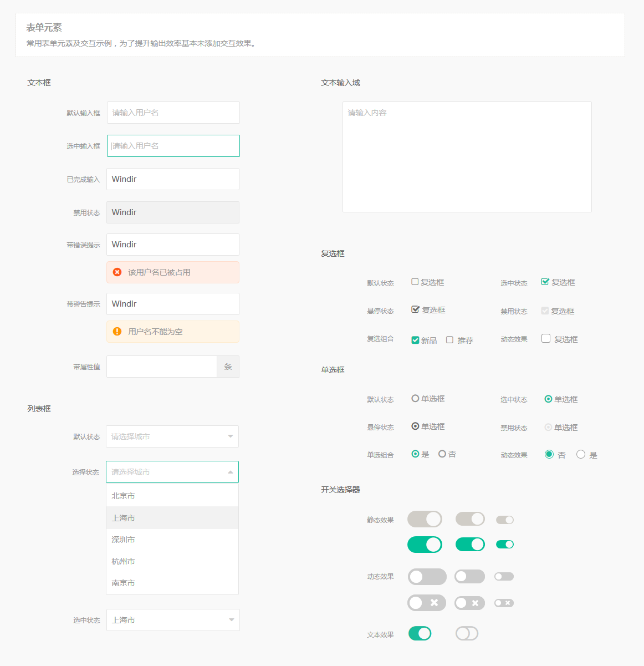This screenshot has width=644, height=666.
Task: Click the 已完成输入 field containing Windir
Action: 173,179
